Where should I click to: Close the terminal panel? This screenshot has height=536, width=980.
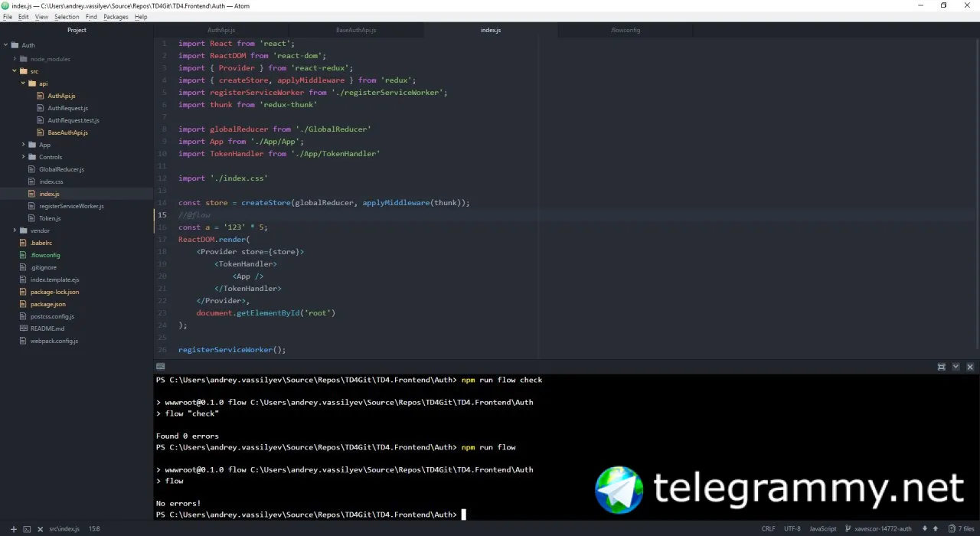[x=971, y=368]
